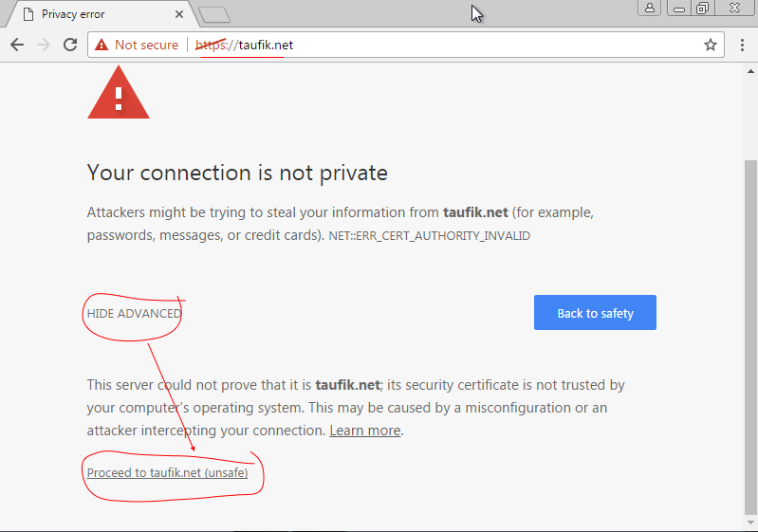Viewport: 758px width, 532px height.
Task: Click the browser back arrow
Action: (17, 45)
